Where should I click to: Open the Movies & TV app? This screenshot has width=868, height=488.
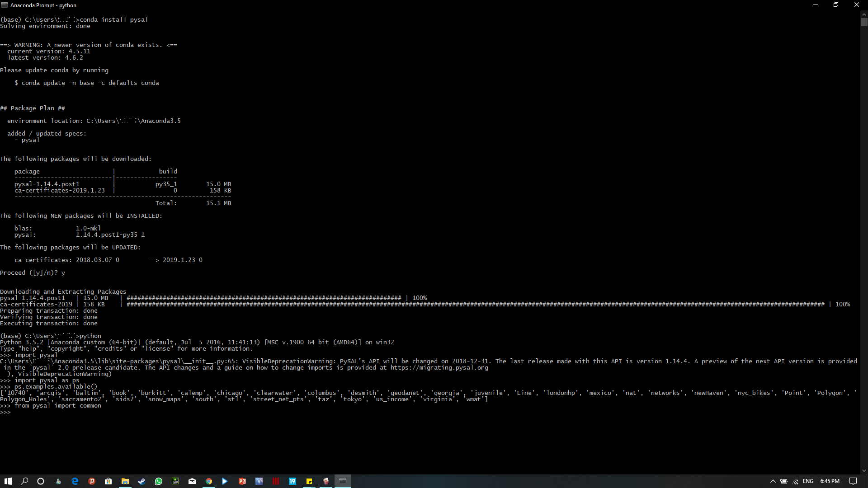(x=225, y=481)
